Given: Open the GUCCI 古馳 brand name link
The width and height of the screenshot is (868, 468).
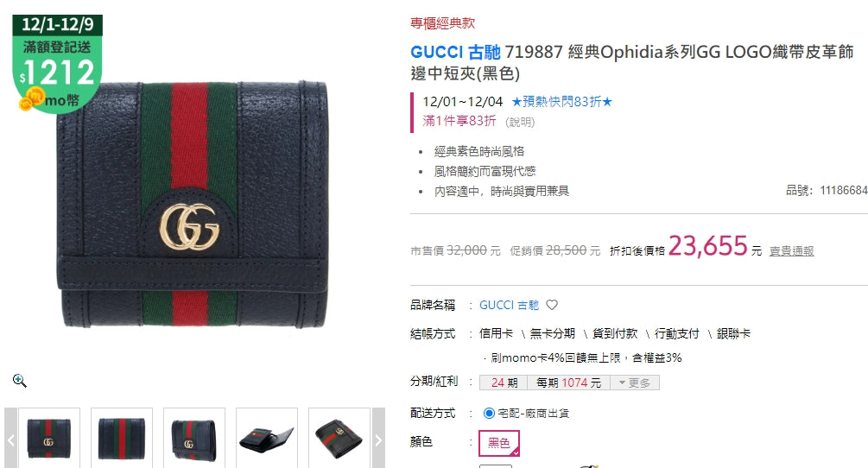Looking at the screenshot, I should [509, 305].
